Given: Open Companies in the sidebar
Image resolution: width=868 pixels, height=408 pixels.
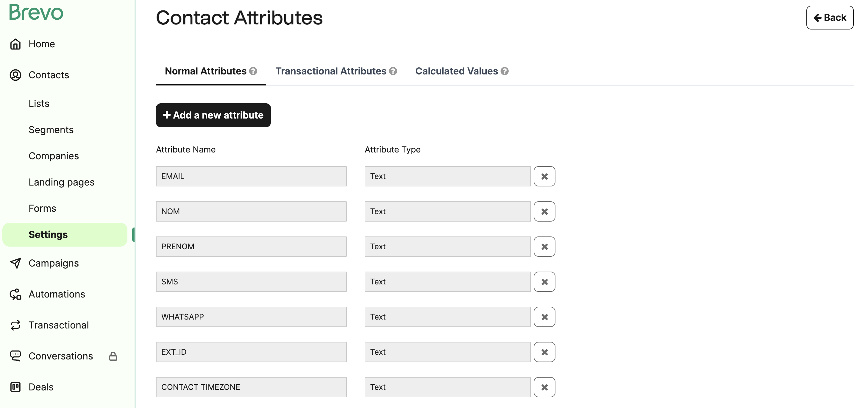Looking at the screenshot, I should coord(54,156).
